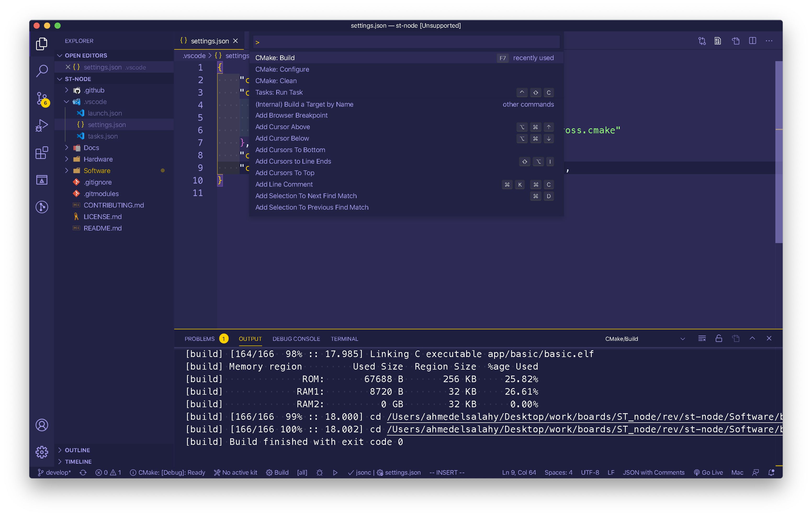
Task: Toggle auto-scrolling lock in Output panel
Action: pos(719,338)
